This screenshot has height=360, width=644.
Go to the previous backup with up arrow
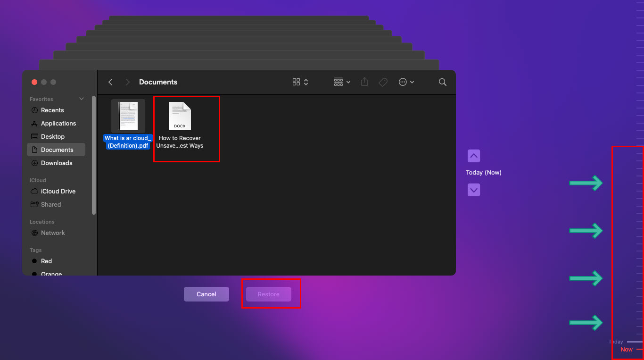(474, 156)
